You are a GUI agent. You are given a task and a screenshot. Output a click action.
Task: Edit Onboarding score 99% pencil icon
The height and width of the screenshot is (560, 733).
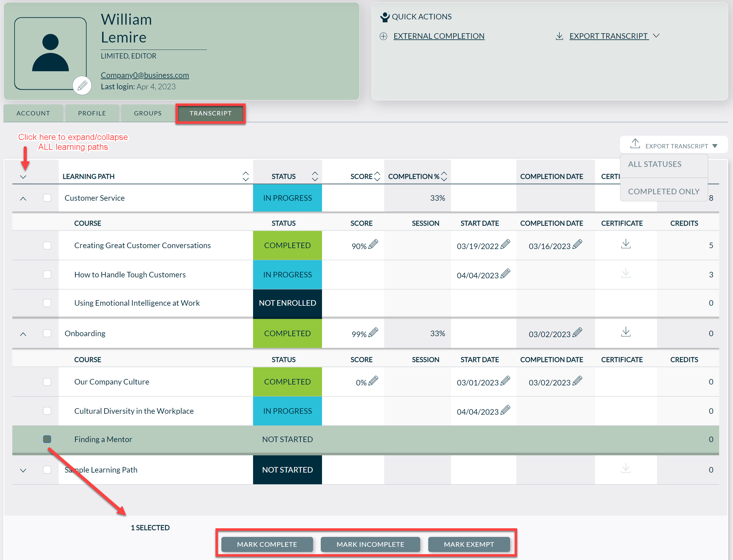pos(374,332)
